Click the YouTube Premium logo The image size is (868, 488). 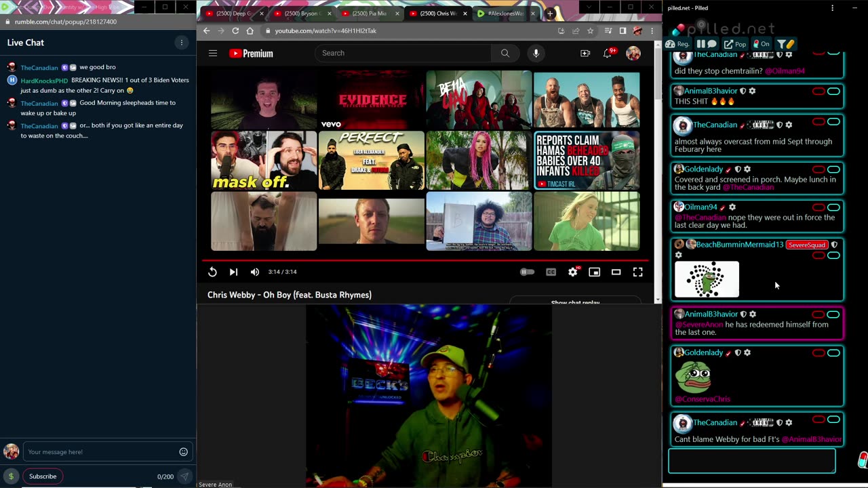click(251, 53)
